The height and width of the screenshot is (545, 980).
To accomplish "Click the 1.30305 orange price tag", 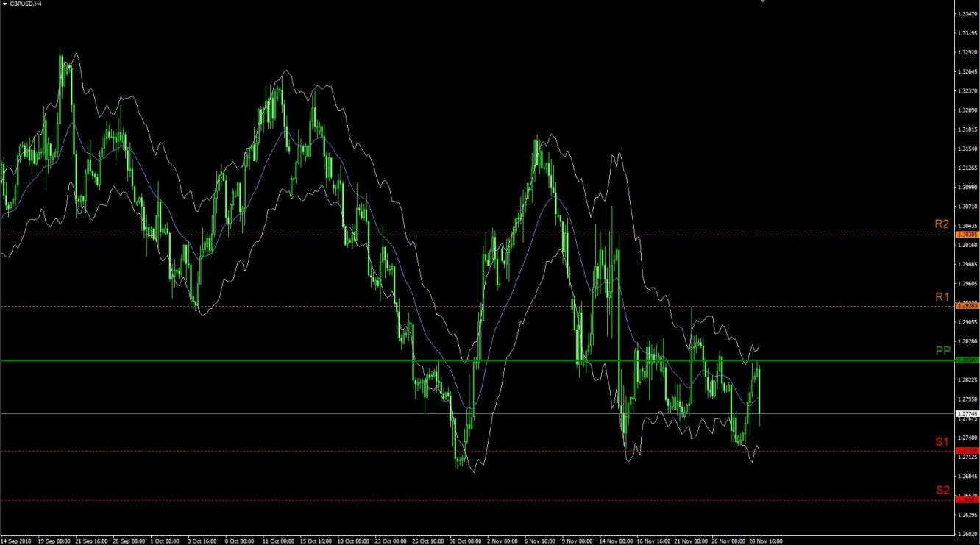I will point(967,235).
